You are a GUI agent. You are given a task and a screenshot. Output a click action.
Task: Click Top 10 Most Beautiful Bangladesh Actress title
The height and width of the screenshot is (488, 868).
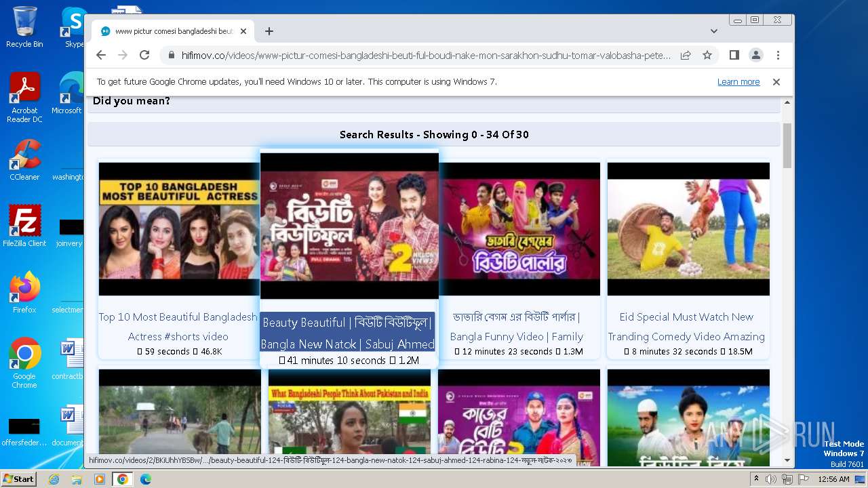pyautogui.click(x=178, y=327)
